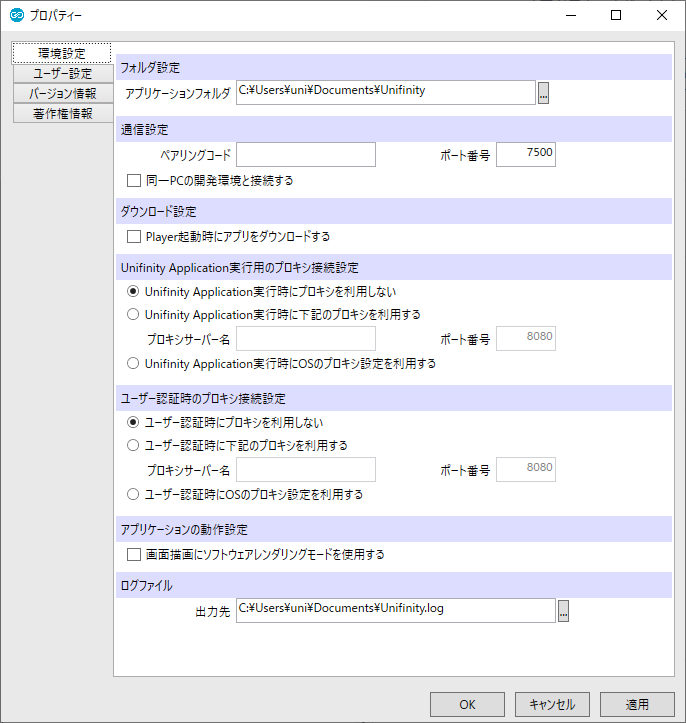Screen dimensions: 686x723
Task: Click the 出力先 log path field
Action: [x=396, y=610]
